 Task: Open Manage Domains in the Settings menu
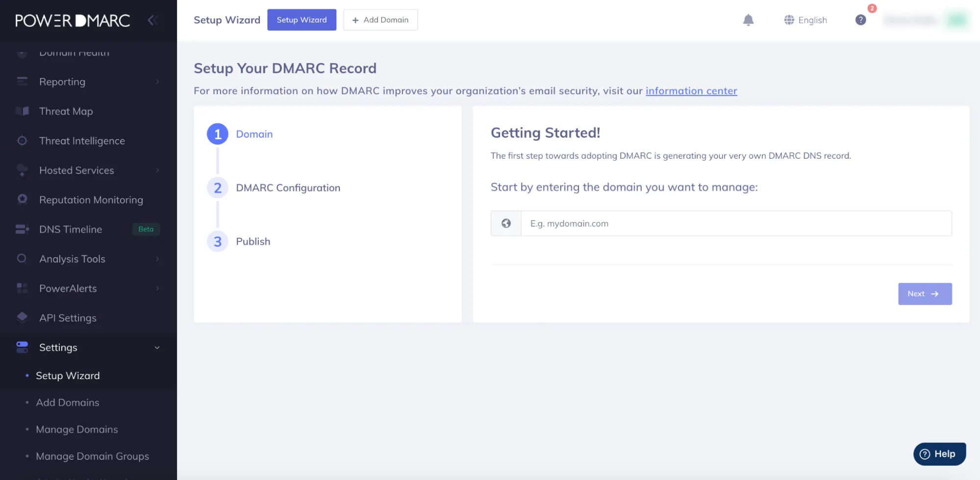[77, 430]
